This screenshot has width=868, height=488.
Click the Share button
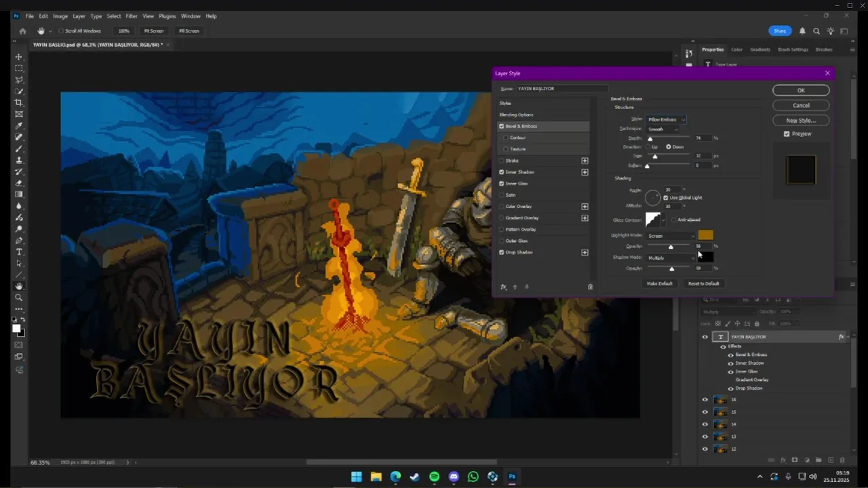[780, 31]
